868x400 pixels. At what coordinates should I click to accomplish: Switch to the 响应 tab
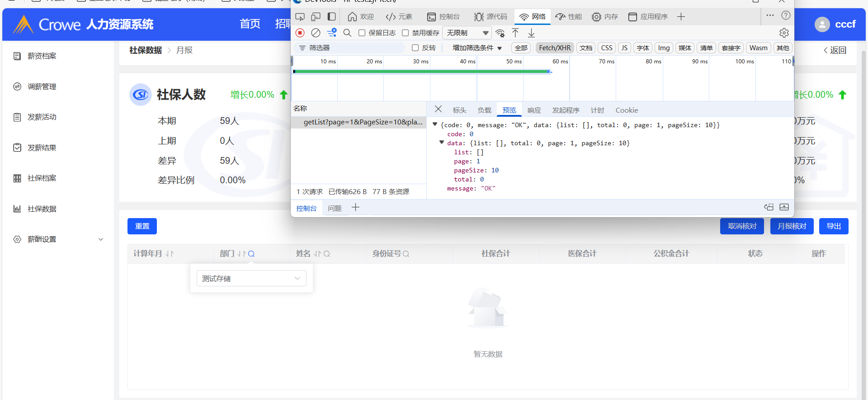point(534,110)
